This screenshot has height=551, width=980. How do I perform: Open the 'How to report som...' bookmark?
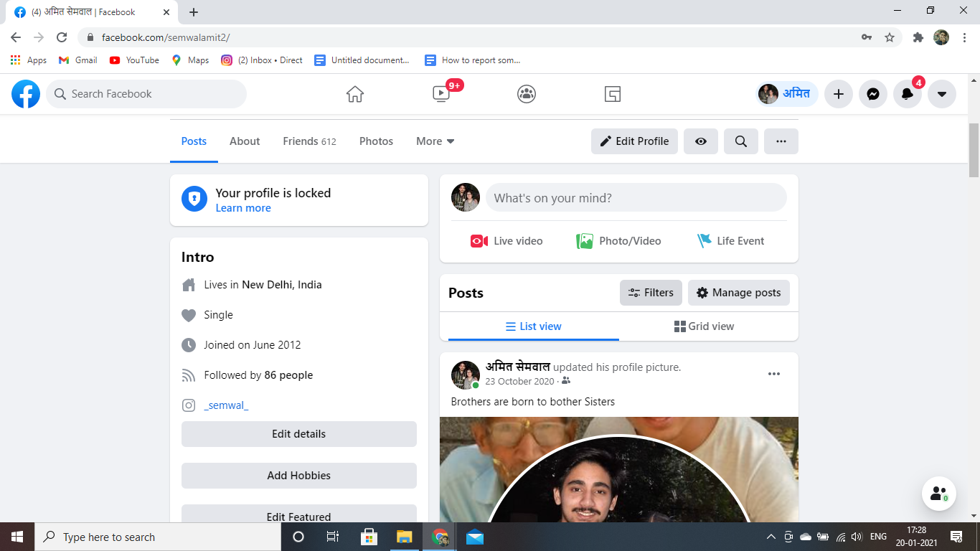473,60
